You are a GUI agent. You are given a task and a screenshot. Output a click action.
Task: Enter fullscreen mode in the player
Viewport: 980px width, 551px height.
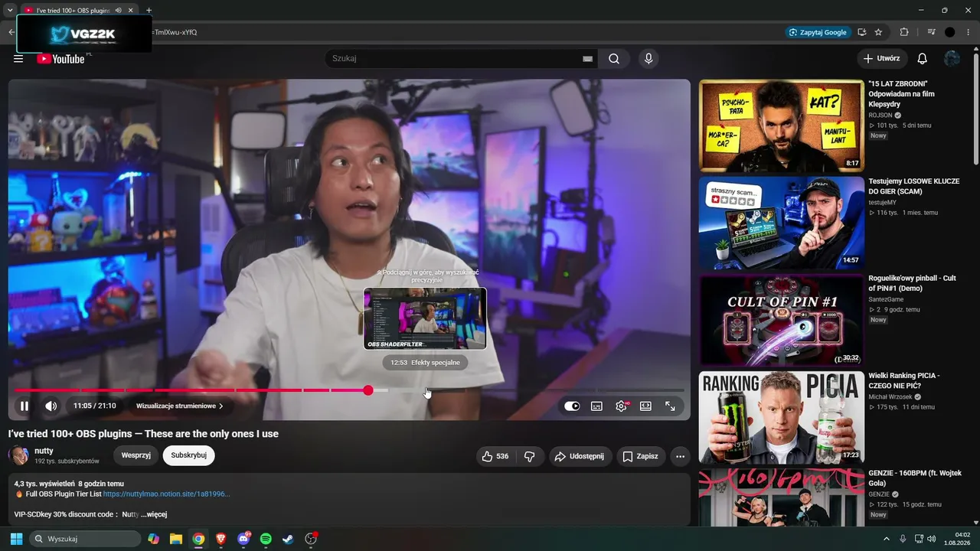tap(670, 406)
